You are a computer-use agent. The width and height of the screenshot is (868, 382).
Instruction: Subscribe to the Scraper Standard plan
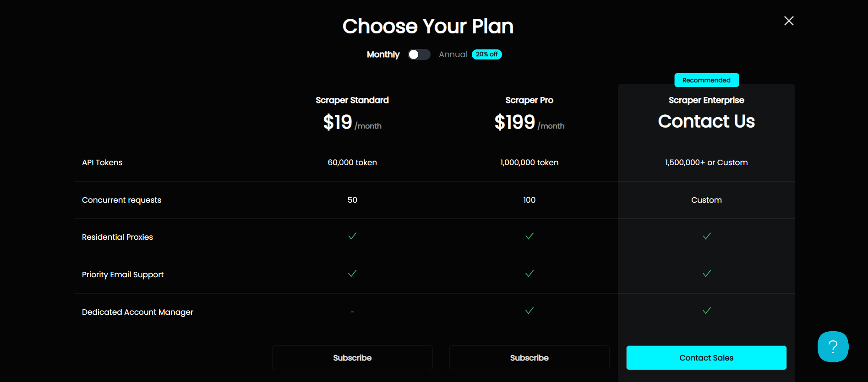[352, 357]
